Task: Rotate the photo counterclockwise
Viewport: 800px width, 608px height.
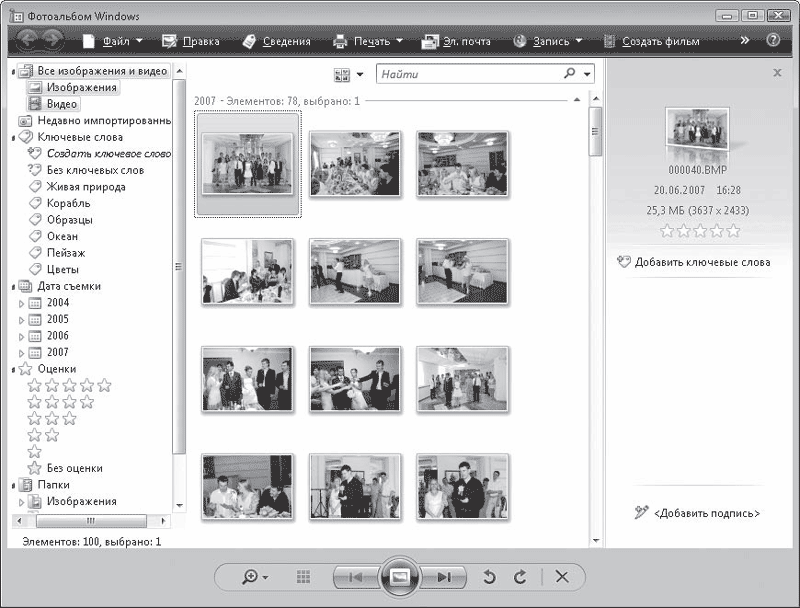Action: (490, 577)
